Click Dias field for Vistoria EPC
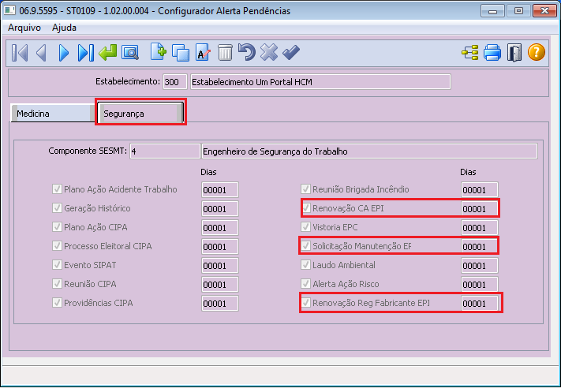561x392 pixels. click(479, 228)
